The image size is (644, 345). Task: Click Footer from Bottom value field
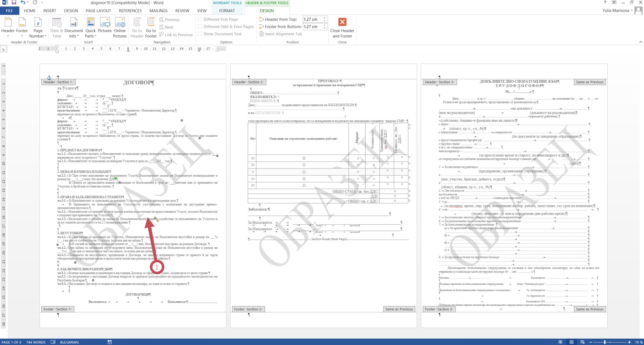pos(313,27)
